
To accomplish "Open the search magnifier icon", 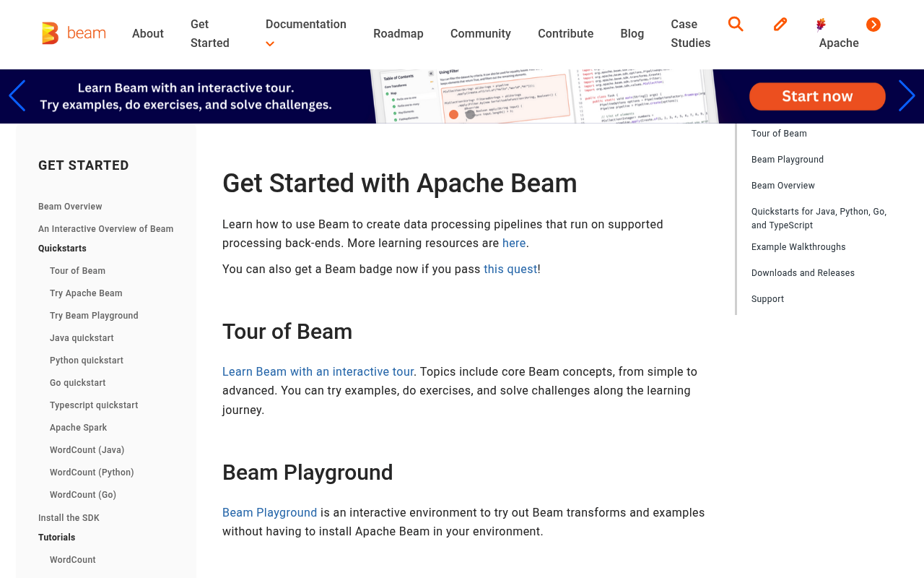I will coord(736,24).
